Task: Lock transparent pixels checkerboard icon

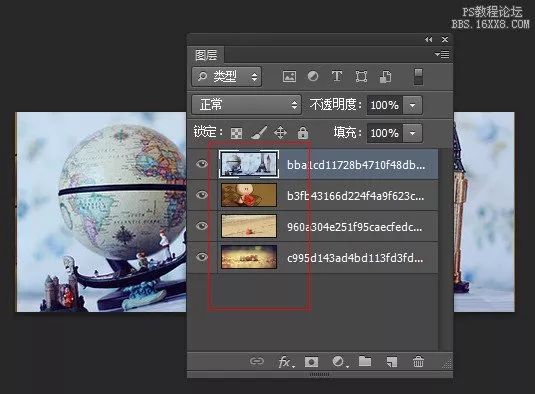Action: point(236,133)
